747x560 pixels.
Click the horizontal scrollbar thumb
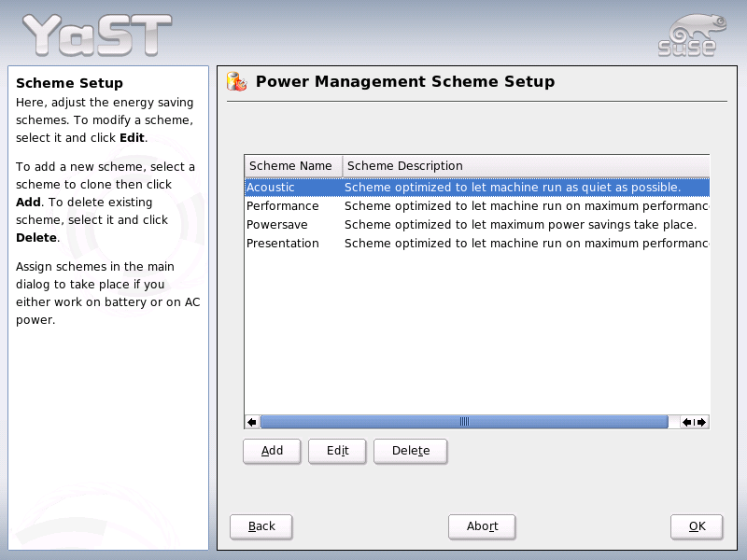click(464, 422)
